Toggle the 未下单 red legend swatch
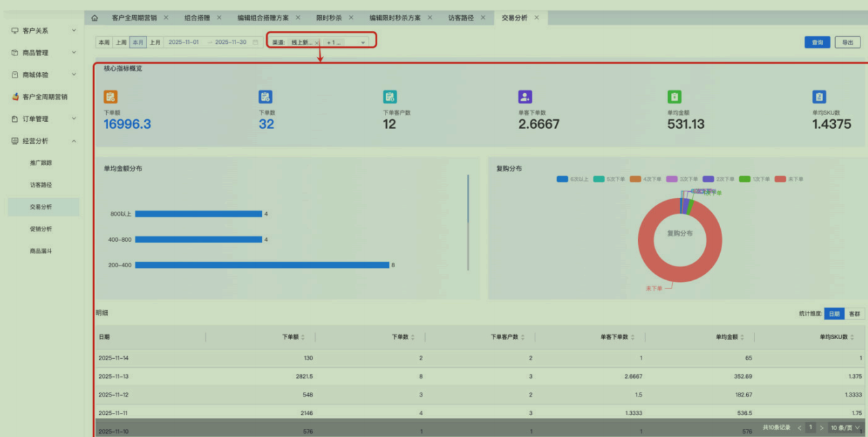 point(780,179)
